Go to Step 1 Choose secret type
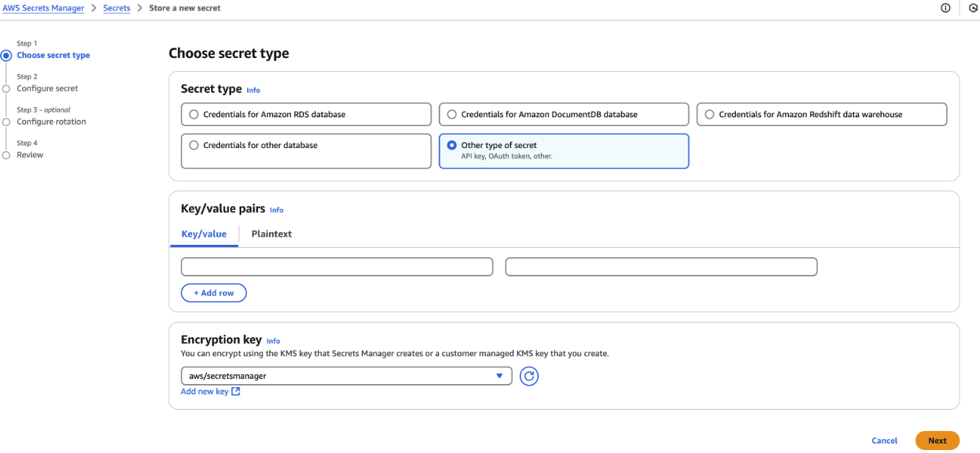The height and width of the screenshot is (453, 980). 54,55
